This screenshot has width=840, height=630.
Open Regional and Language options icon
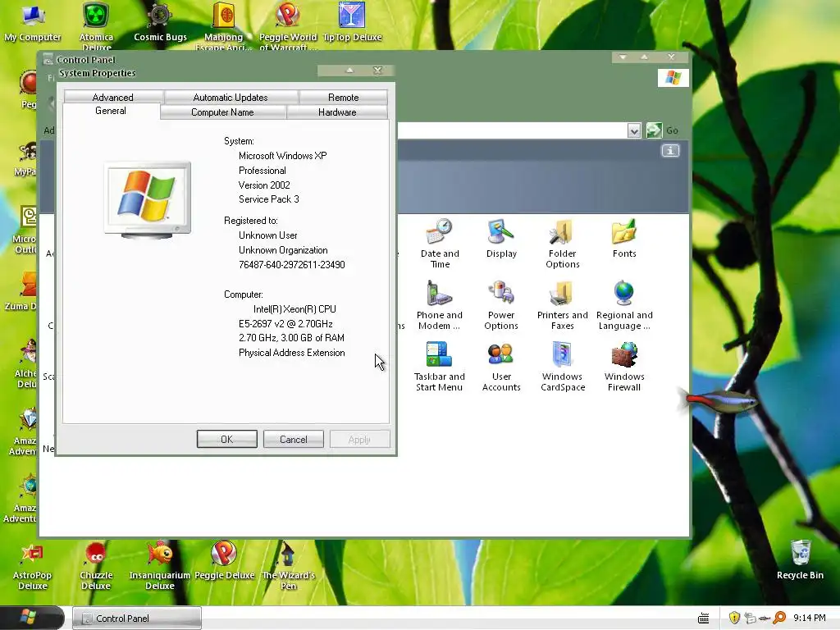coord(624,305)
